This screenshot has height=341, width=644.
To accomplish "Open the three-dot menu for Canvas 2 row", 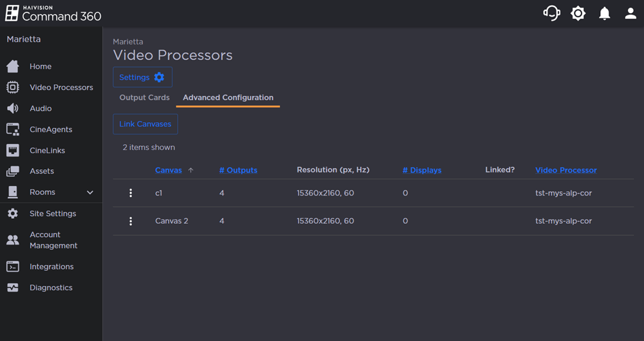I will (131, 221).
